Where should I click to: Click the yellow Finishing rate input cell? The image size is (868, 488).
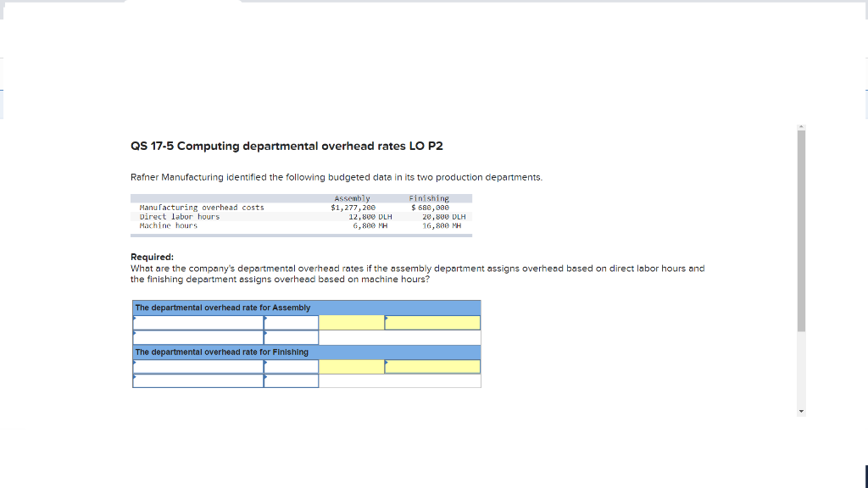pyautogui.click(x=432, y=366)
